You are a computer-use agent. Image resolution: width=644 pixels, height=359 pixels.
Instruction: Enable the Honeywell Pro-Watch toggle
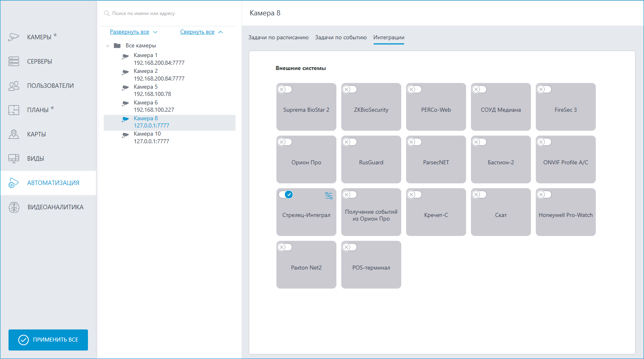(544, 195)
